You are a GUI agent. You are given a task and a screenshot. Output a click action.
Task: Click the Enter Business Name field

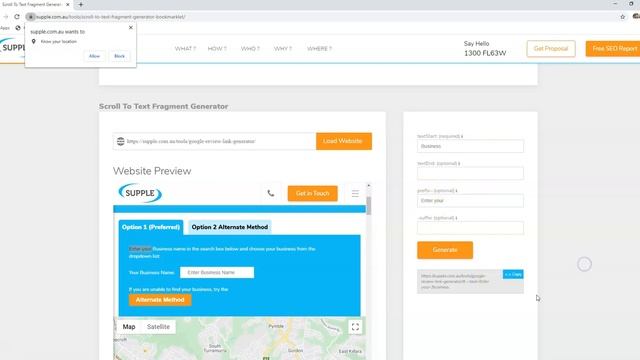tap(217, 272)
